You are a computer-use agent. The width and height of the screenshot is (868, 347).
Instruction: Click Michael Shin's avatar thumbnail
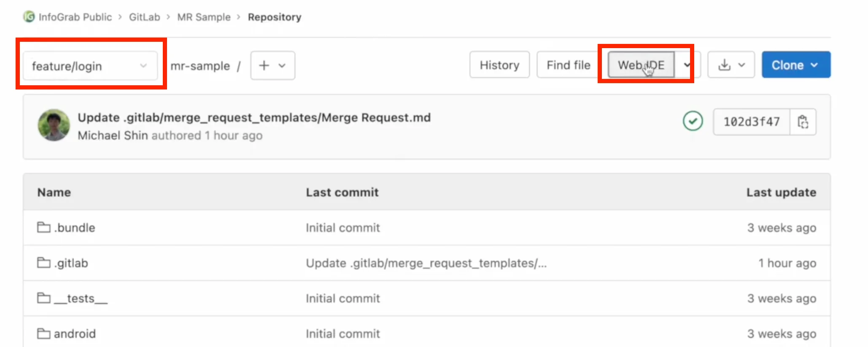54,125
